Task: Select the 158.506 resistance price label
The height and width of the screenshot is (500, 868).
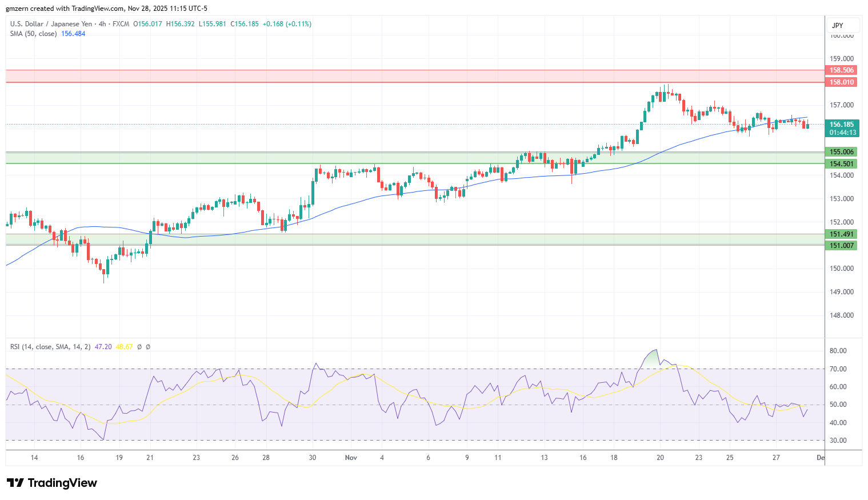Action: click(x=842, y=70)
